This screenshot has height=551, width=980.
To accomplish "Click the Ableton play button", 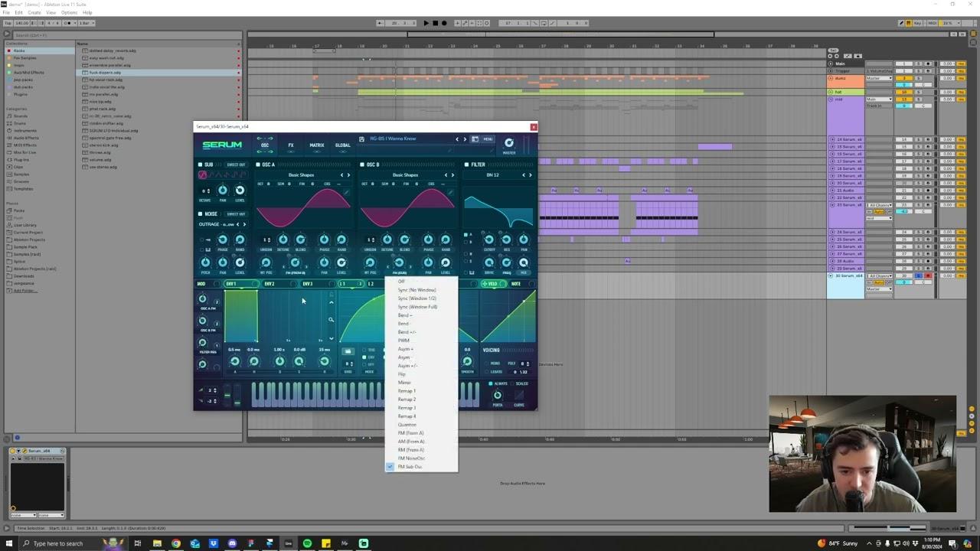I will [426, 23].
